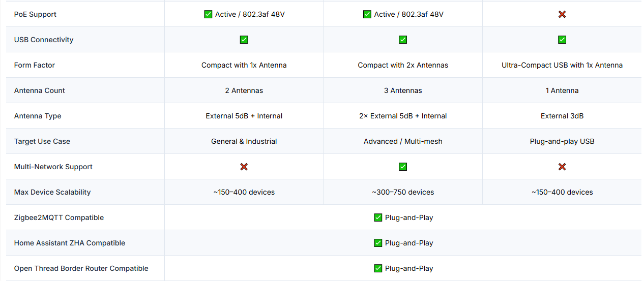Viewport: 644px width, 281px height.
Task: Select the "2 Antennas" cell
Action: coord(244,90)
